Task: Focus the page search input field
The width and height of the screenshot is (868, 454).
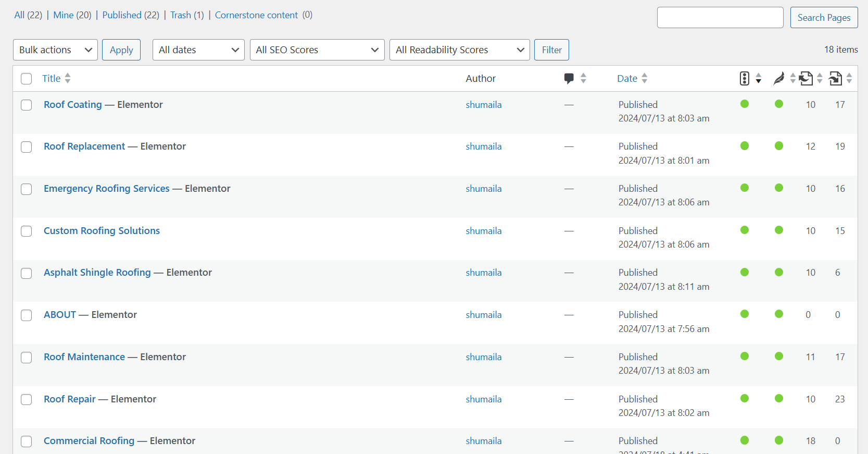Action: click(x=720, y=18)
